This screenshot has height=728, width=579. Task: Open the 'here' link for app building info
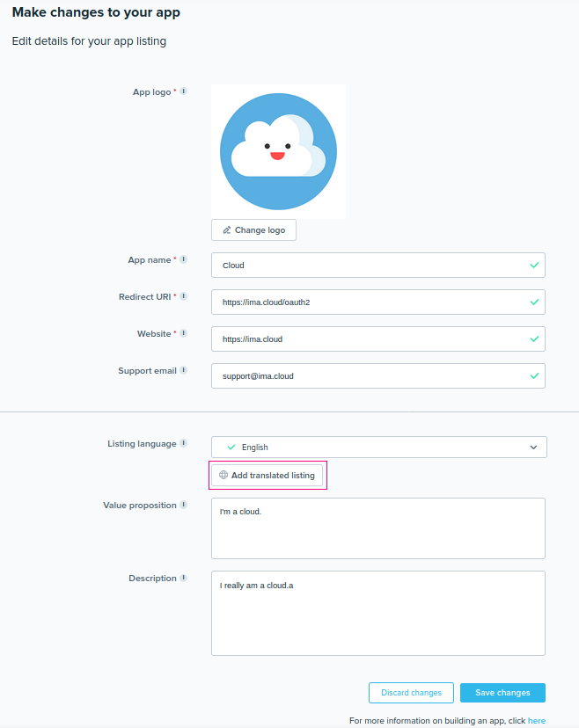tap(536, 721)
